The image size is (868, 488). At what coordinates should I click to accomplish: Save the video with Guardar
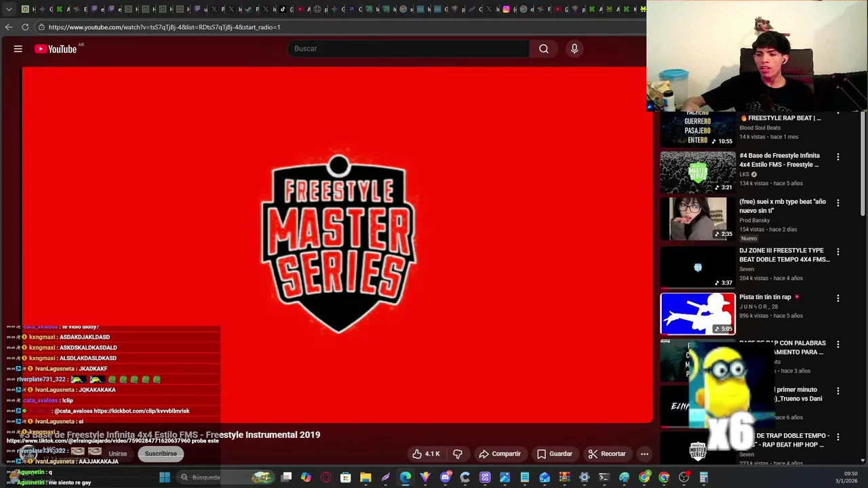coord(555,454)
